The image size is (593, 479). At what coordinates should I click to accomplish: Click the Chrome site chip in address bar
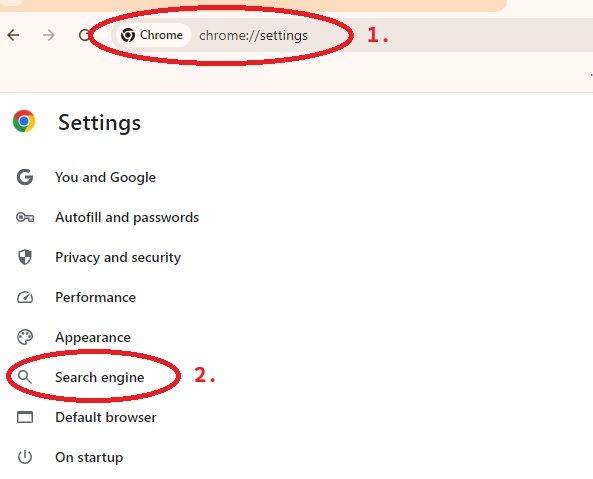[x=152, y=35]
